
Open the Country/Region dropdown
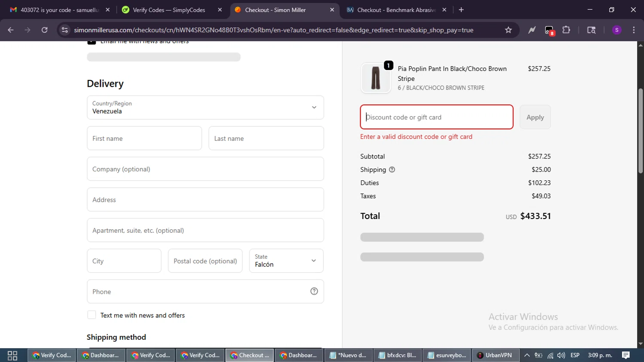click(x=205, y=107)
